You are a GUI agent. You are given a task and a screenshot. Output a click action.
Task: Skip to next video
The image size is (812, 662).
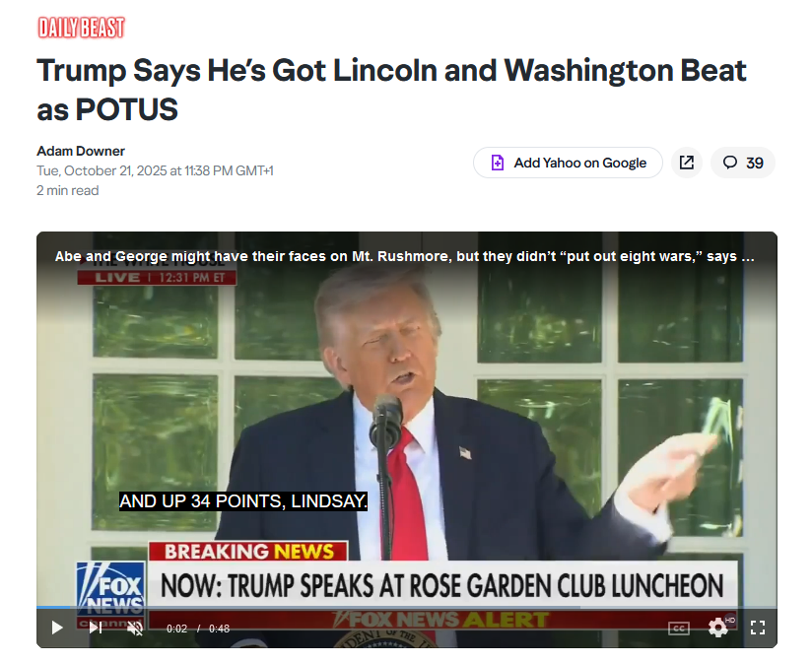pyautogui.click(x=96, y=628)
